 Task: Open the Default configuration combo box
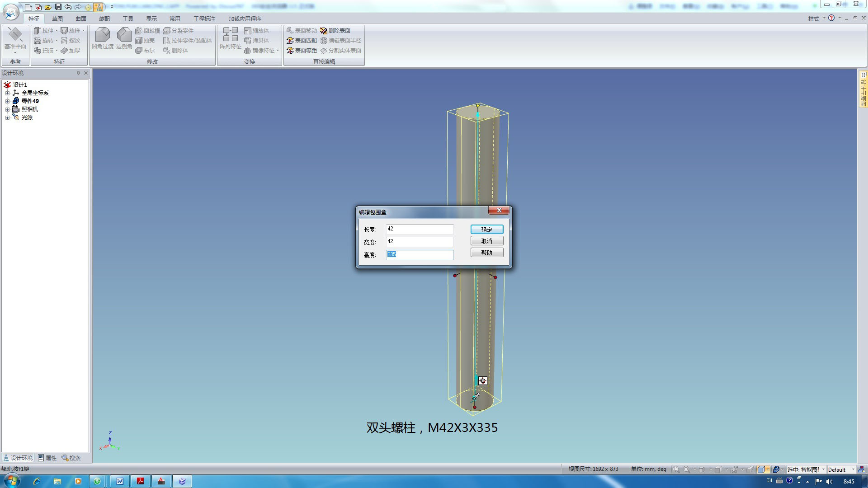click(x=841, y=469)
